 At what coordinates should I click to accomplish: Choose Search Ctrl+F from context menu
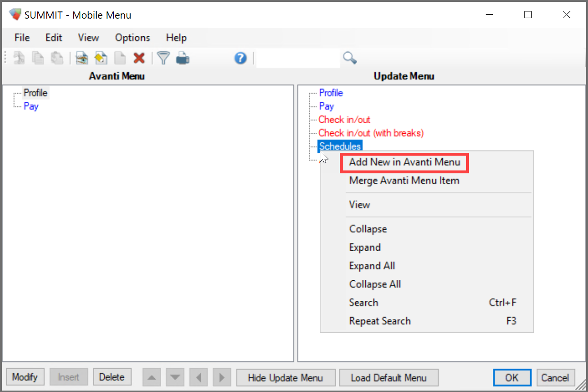coord(426,303)
